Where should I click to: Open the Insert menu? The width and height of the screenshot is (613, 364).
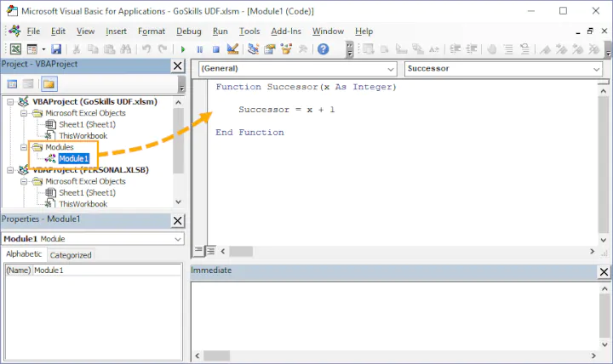pos(116,31)
